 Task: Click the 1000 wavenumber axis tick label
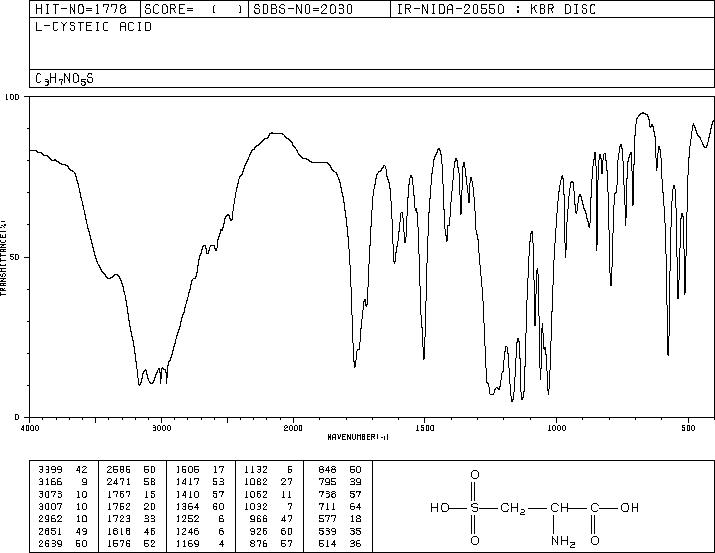click(556, 428)
